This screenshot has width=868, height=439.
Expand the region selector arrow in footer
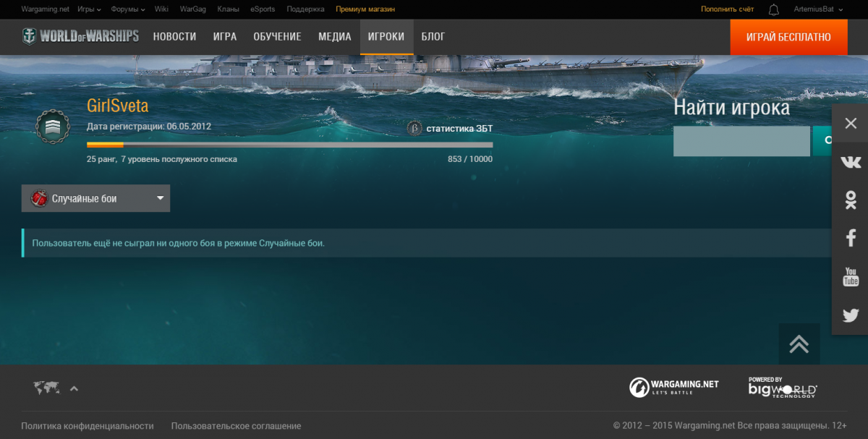click(x=74, y=388)
